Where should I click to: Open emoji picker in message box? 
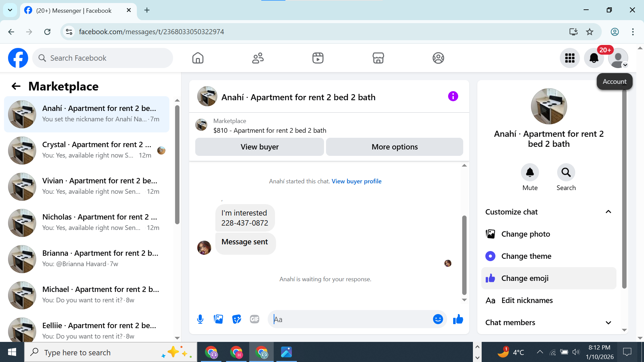(438, 319)
